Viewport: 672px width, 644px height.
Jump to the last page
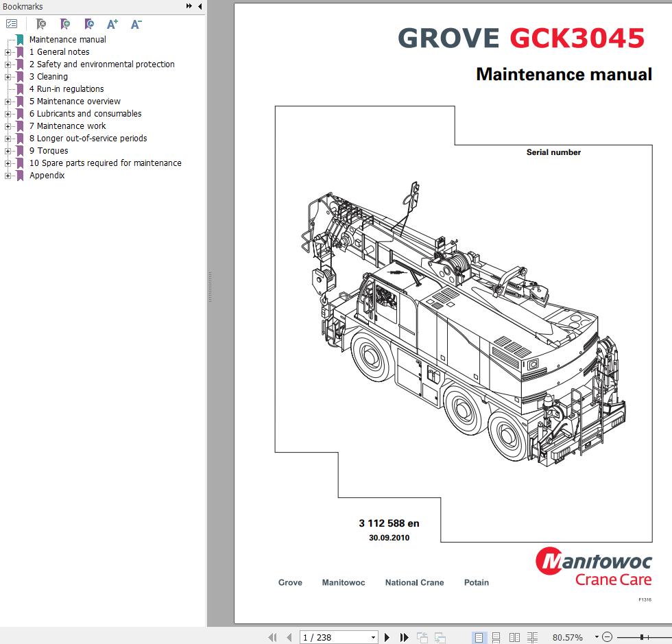404,637
